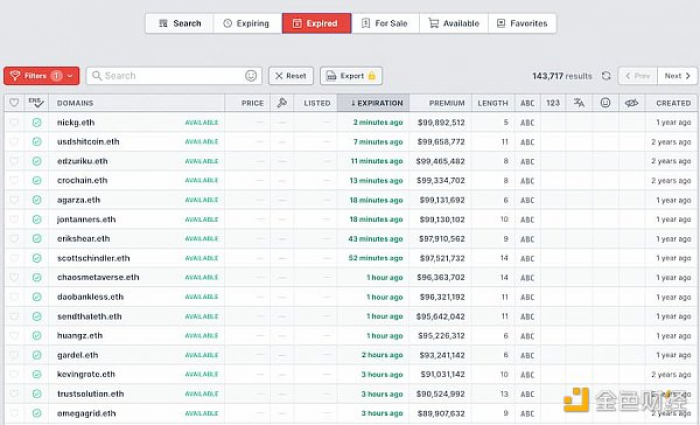
Task: Favorite agarza.eth with heart toggle
Action: point(14,200)
